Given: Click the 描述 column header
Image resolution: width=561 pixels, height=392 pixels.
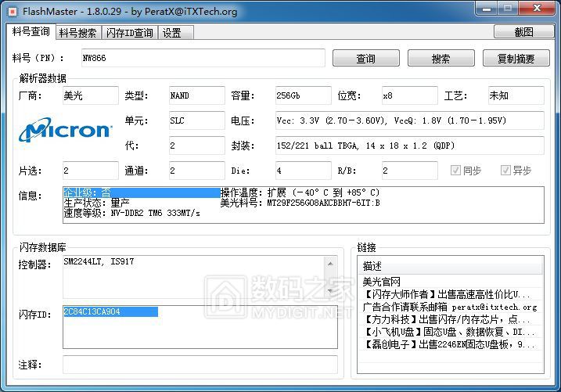Looking at the screenshot, I should (450, 266).
